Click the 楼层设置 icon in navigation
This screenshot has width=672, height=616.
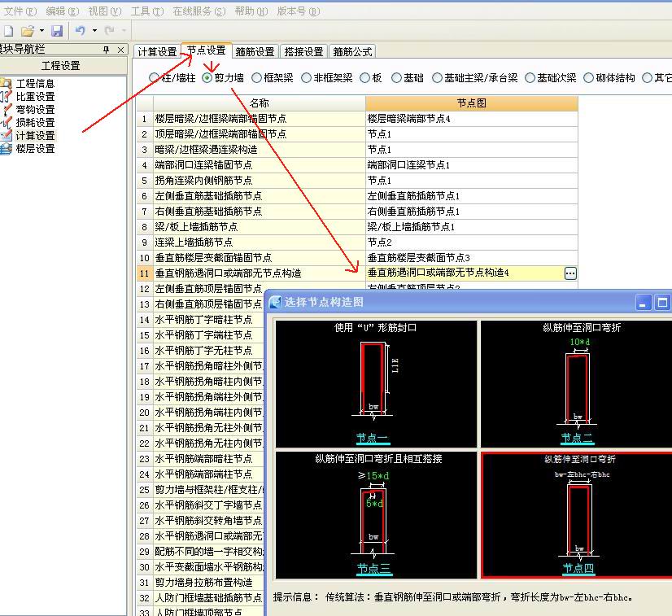[x=6, y=149]
